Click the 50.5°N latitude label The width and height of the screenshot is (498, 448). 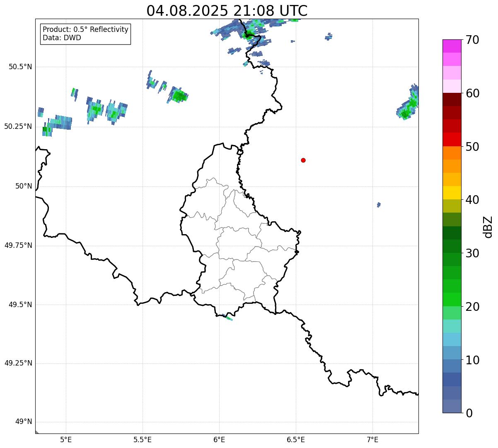point(20,67)
